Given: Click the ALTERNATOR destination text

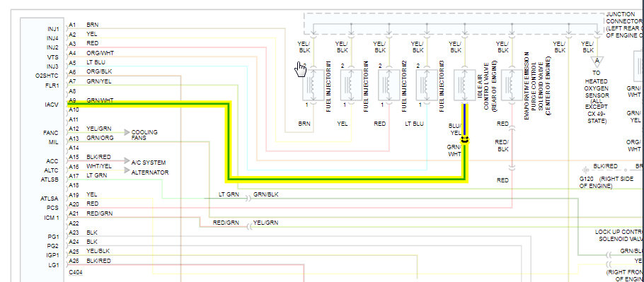Looking at the screenshot, I should (x=150, y=172).
